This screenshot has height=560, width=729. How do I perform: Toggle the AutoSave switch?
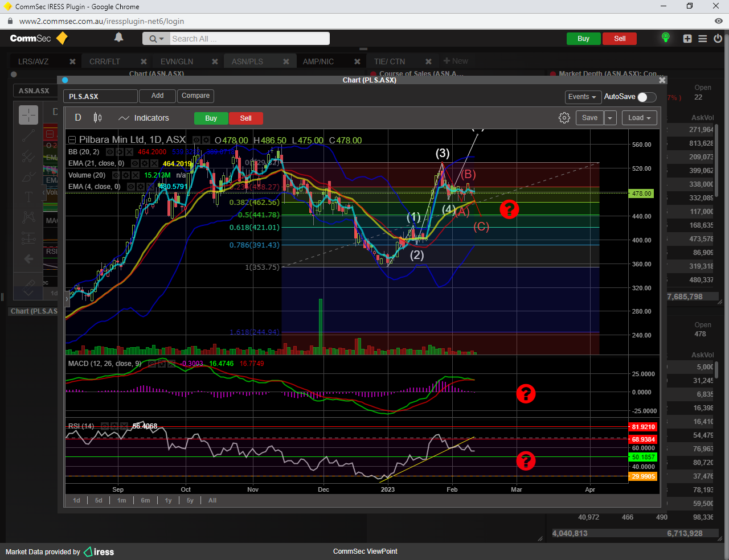point(647,97)
